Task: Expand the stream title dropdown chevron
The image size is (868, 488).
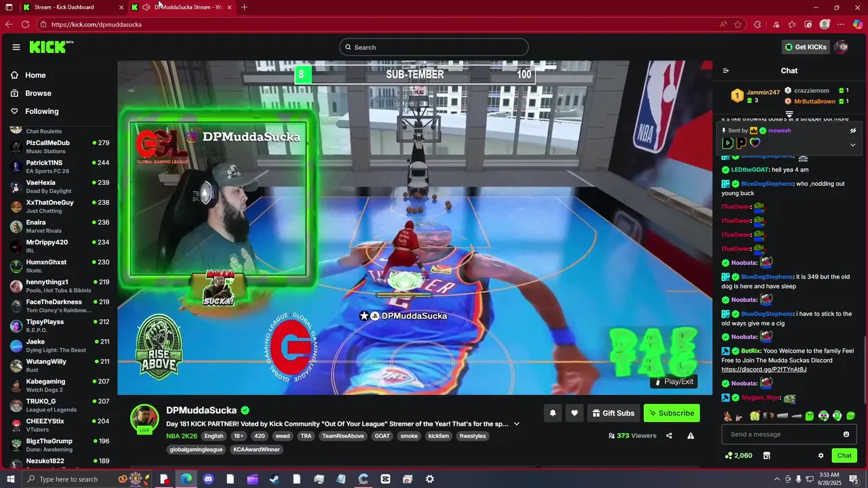Action: point(517,424)
